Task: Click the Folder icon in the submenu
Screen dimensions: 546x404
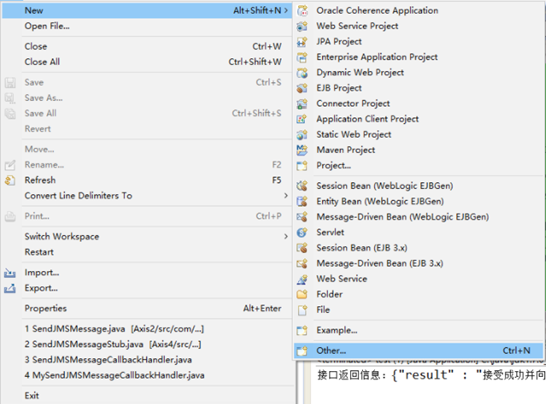Action: coord(302,295)
